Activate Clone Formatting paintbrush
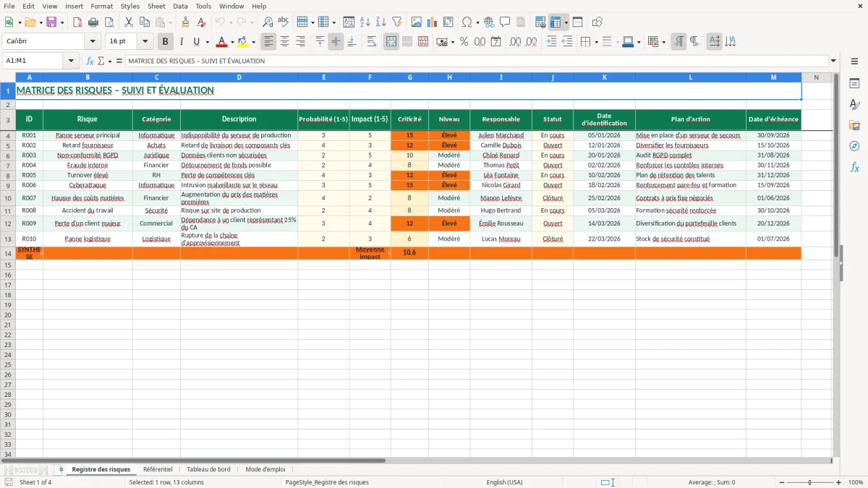This screenshot has height=488, width=868. tap(185, 22)
